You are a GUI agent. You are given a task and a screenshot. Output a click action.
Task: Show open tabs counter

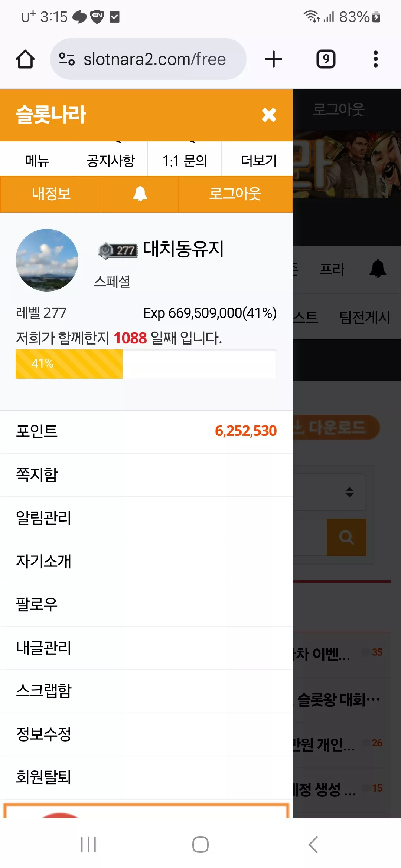pyautogui.click(x=326, y=59)
